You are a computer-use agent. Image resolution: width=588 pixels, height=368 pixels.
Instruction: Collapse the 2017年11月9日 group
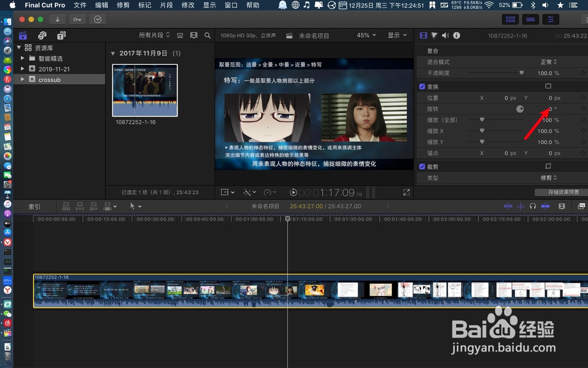click(x=112, y=54)
